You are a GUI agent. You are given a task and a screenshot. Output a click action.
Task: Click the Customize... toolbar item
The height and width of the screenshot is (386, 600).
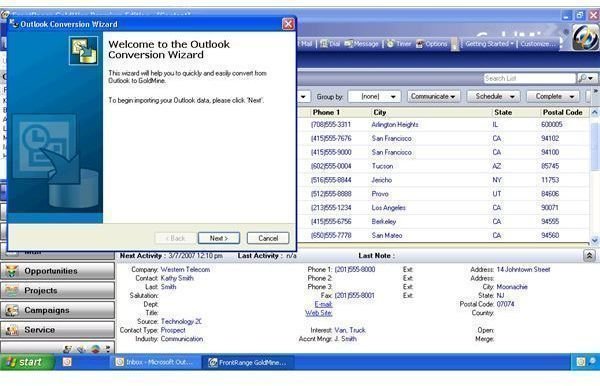[x=538, y=44]
